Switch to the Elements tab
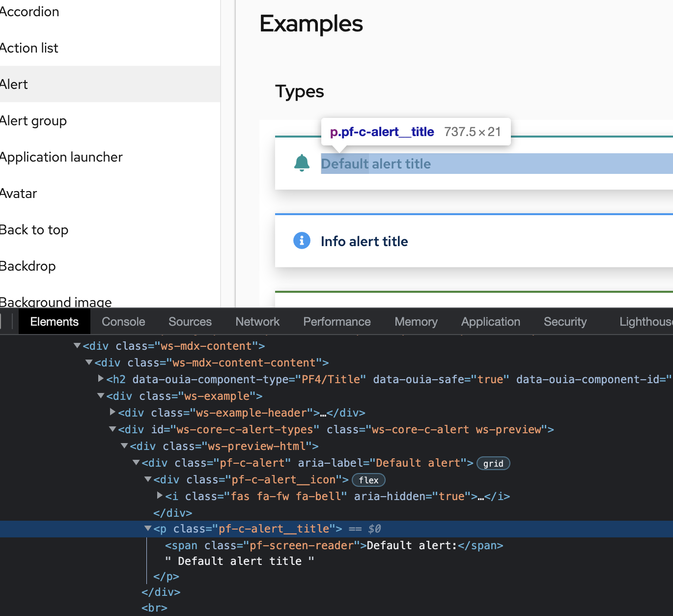Viewport: 673px width, 616px height. pos(55,322)
